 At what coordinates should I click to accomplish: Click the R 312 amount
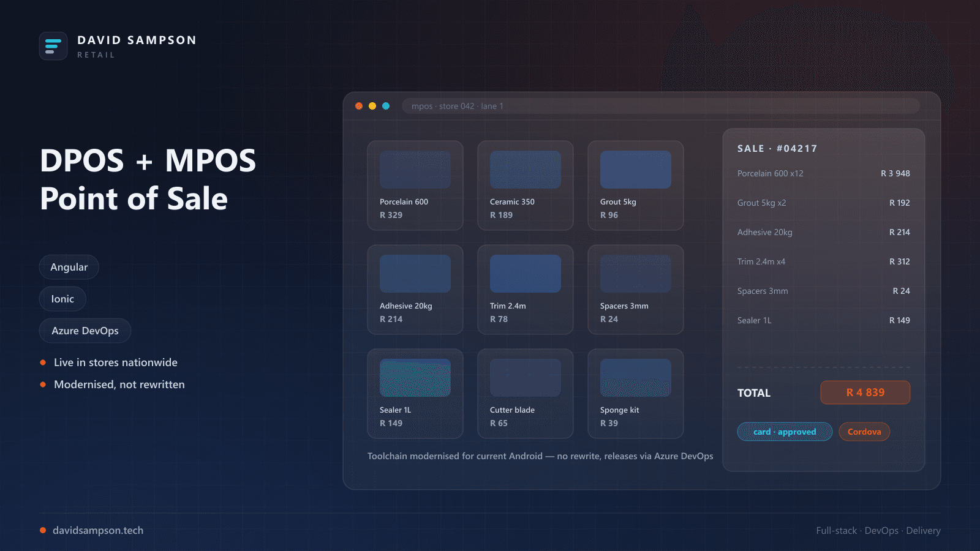tap(900, 261)
